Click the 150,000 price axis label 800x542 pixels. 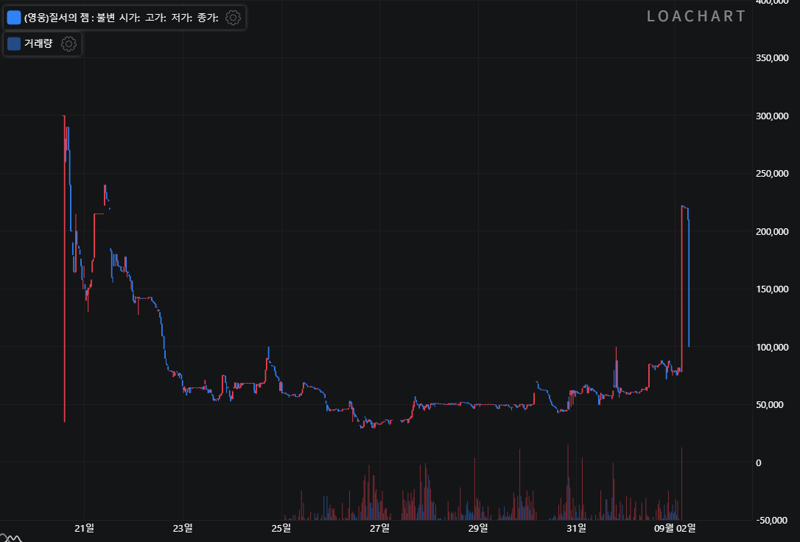(772, 289)
